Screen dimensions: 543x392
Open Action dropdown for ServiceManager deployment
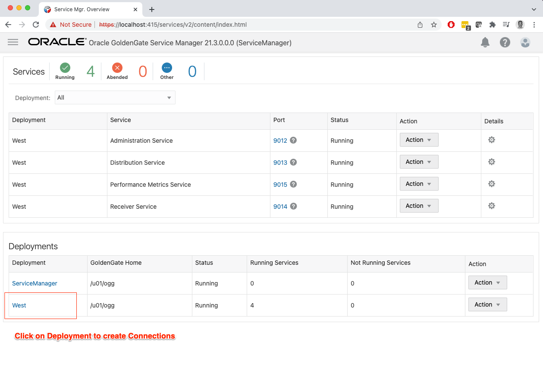click(487, 283)
